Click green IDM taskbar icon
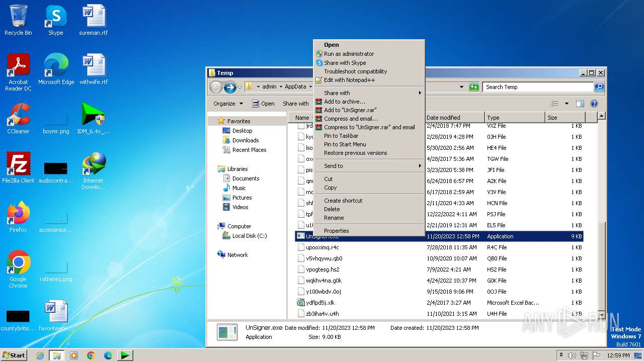Viewport: 644px width, 362px height. (x=125, y=355)
